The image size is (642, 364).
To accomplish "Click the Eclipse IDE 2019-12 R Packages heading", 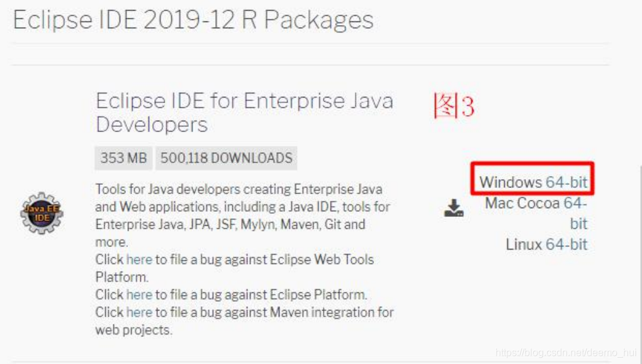I will (193, 19).
